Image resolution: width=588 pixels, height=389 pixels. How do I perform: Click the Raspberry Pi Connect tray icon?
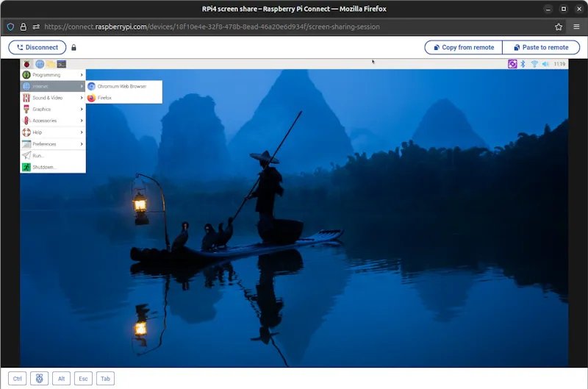pyautogui.click(x=512, y=64)
